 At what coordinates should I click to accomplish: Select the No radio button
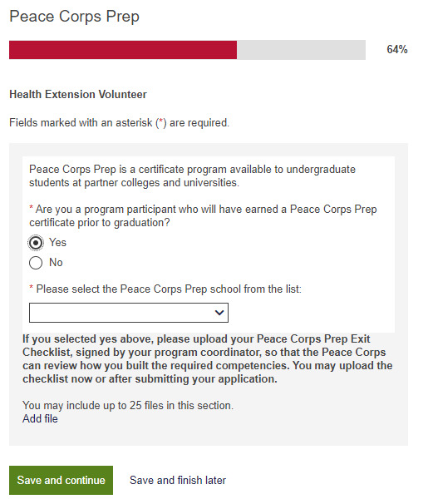pos(36,263)
